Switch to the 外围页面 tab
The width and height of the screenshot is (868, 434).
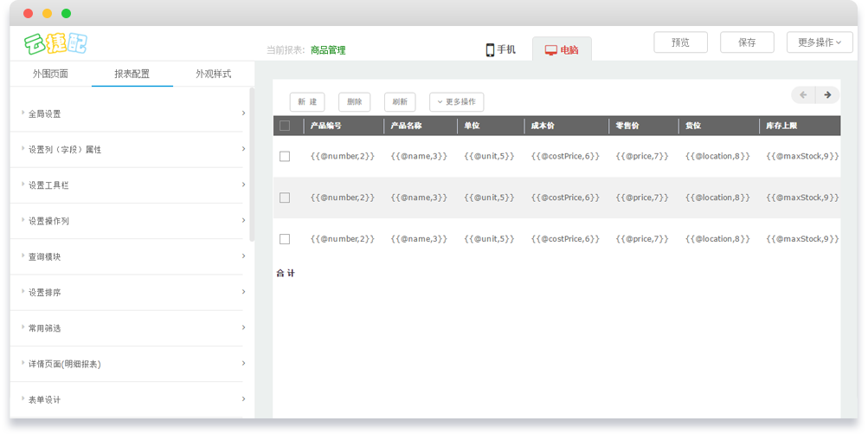click(x=50, y=74)
